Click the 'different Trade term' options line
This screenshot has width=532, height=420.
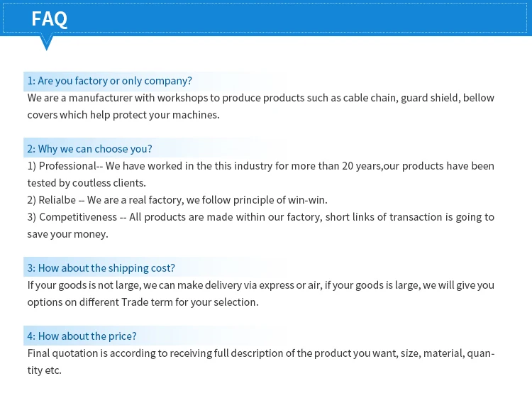(143, 302)
